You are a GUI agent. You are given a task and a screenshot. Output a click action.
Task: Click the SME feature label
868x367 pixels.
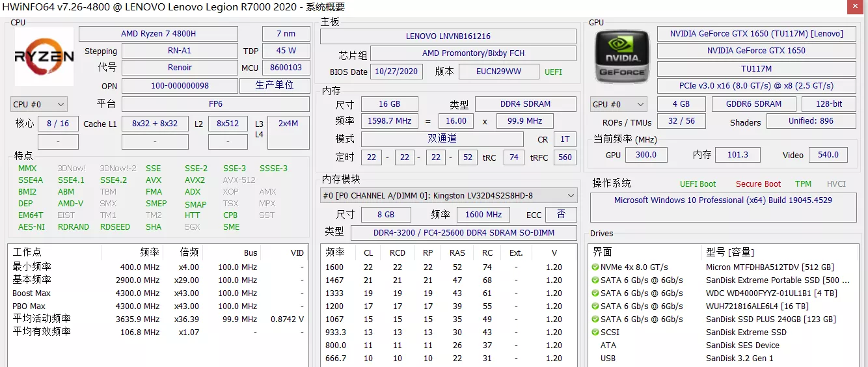pos(232,227)
